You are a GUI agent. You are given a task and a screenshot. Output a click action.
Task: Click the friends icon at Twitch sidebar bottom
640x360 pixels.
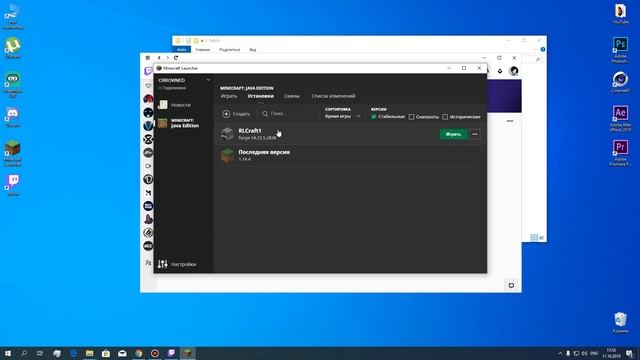pyautogui.click(x=148, y=263)
